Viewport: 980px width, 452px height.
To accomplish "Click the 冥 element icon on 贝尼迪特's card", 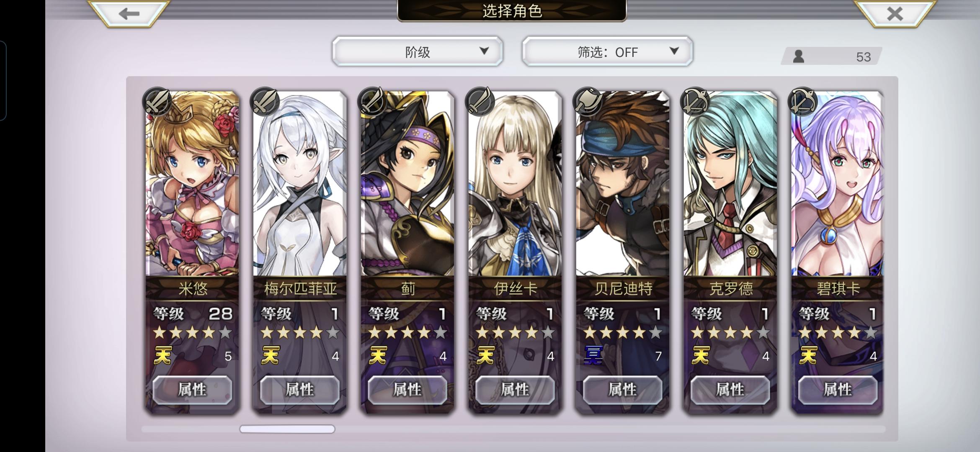I will [x=593, y=356].
